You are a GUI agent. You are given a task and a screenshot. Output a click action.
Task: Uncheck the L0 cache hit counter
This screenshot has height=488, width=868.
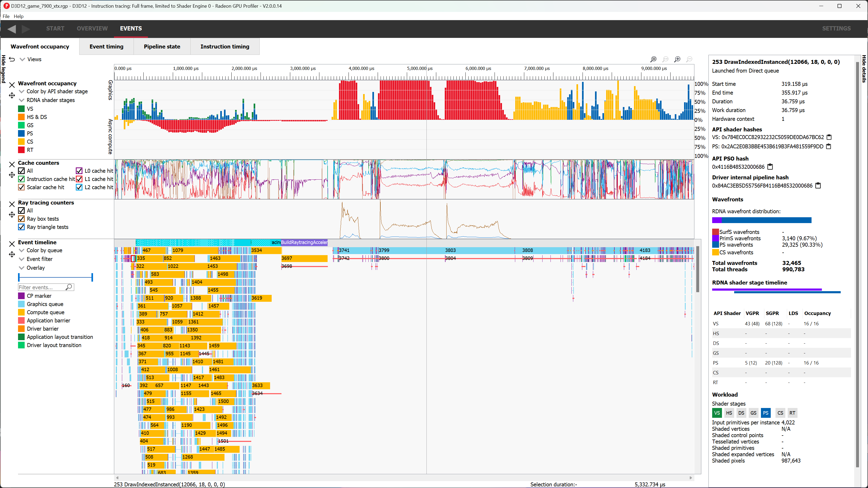point(79,171)
